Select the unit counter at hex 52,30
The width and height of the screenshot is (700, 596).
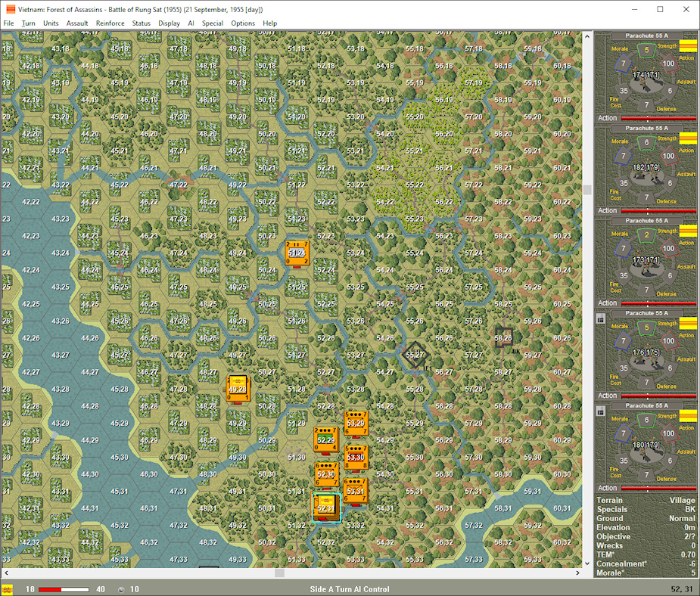tap(326, 473)
